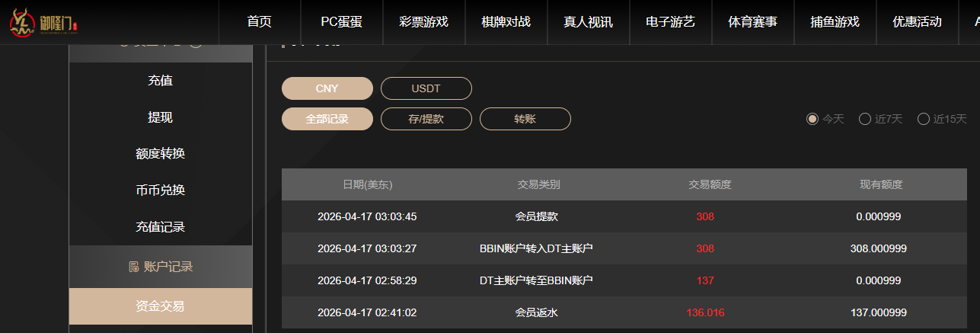980x333 pixels.
Task: Open 真人视讯 in top navigation
Action: [589, 22]
